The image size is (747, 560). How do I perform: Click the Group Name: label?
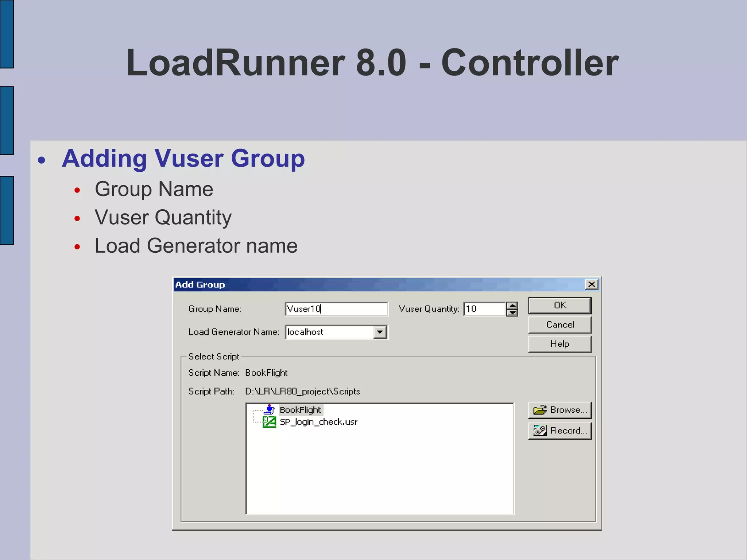coord(215,309)
